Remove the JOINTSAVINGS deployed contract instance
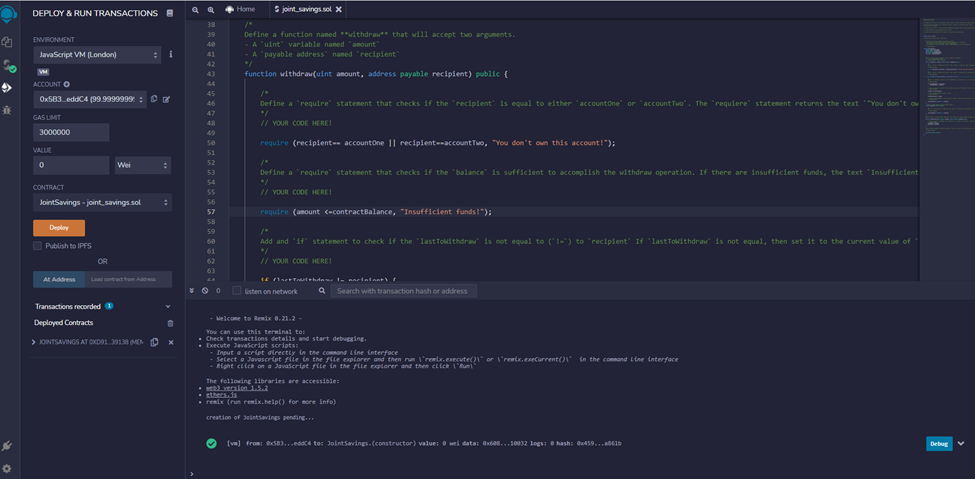975x479 pixels. 170,343
